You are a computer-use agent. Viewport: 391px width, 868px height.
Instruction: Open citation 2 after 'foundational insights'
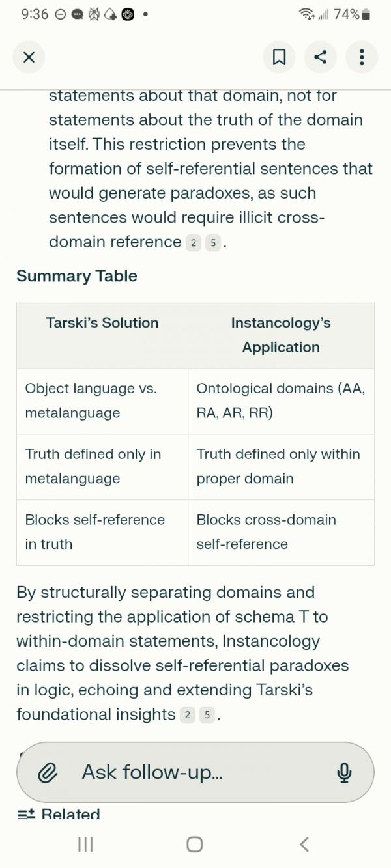click(x=187, y=715)
